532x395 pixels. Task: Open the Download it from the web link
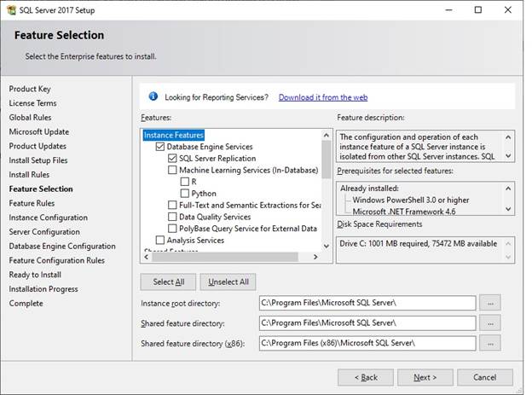coord(322,97)
